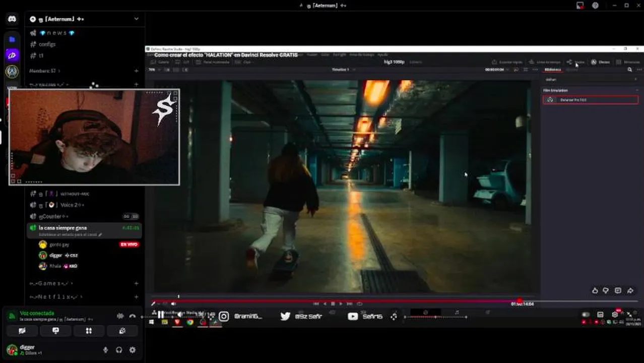Screen dimensions: 644x363
Task: Open comments speech bubble icon
Action: pos(618,290)
